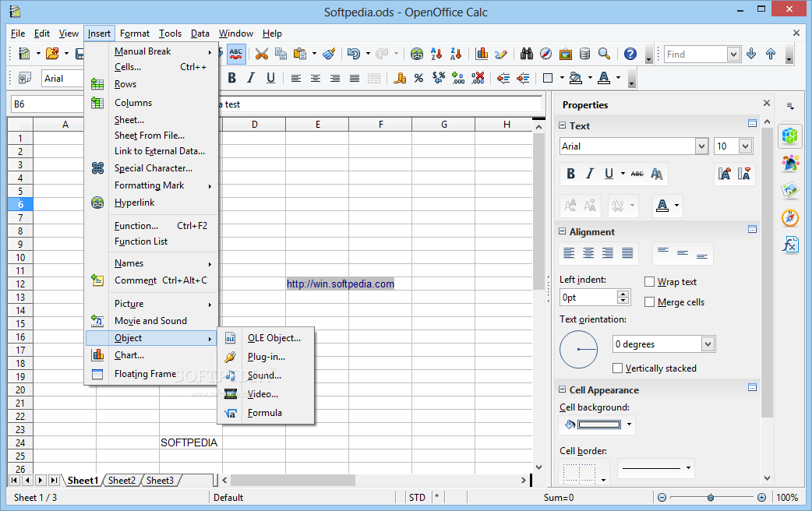Image resolution: width=812 pixels, height=511 pixels.
Task: Click Decrease Indent toolbar icon
Action: tap(503, 78)
